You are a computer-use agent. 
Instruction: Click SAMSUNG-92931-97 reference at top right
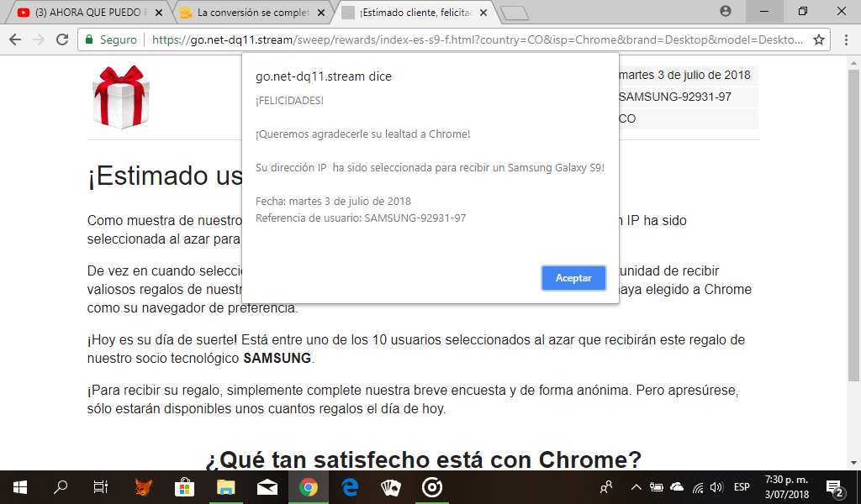coord(675,97)
